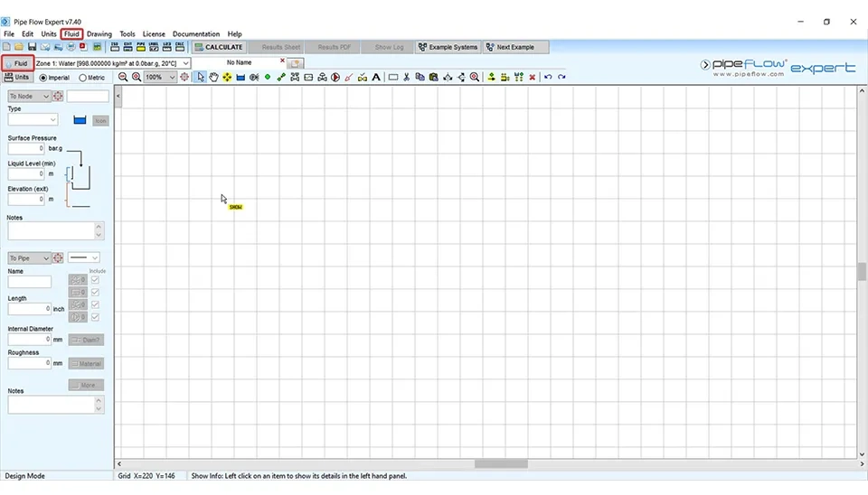Select the Metric units radio button
The width and height of the screenshot is (868, 495).
(83, 78)
